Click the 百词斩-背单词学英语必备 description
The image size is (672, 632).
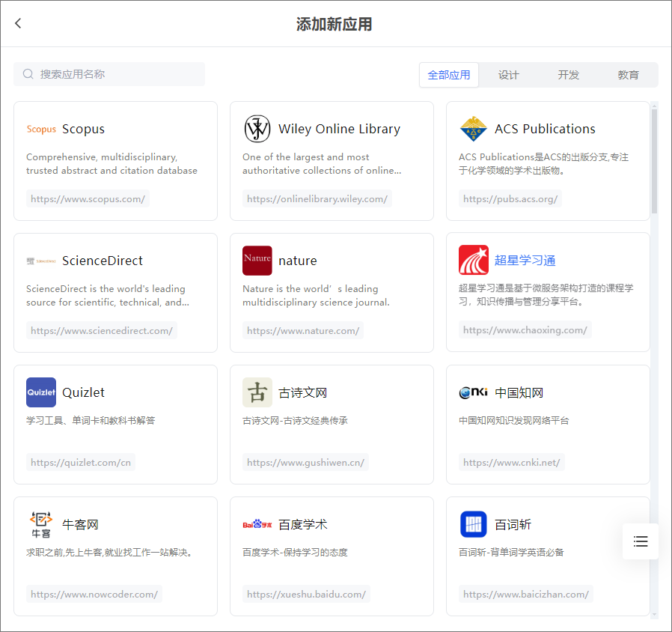(x=511, y=552)
